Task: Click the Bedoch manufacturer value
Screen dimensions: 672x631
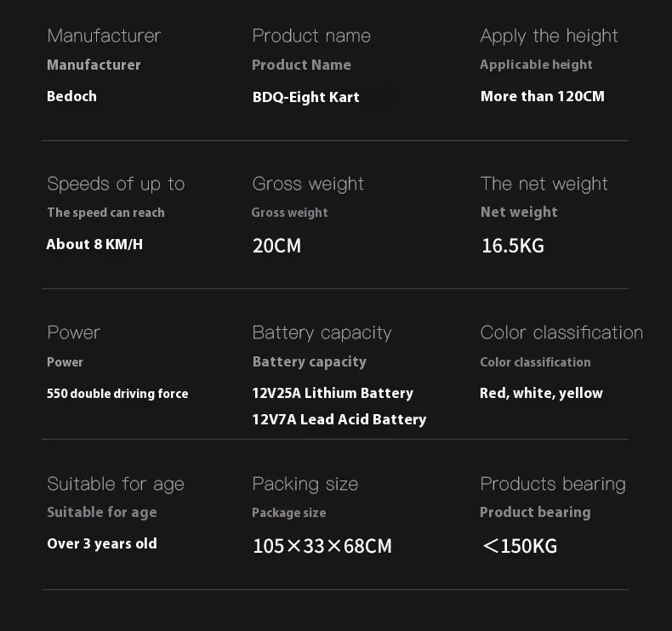Action: pos(71,96)
